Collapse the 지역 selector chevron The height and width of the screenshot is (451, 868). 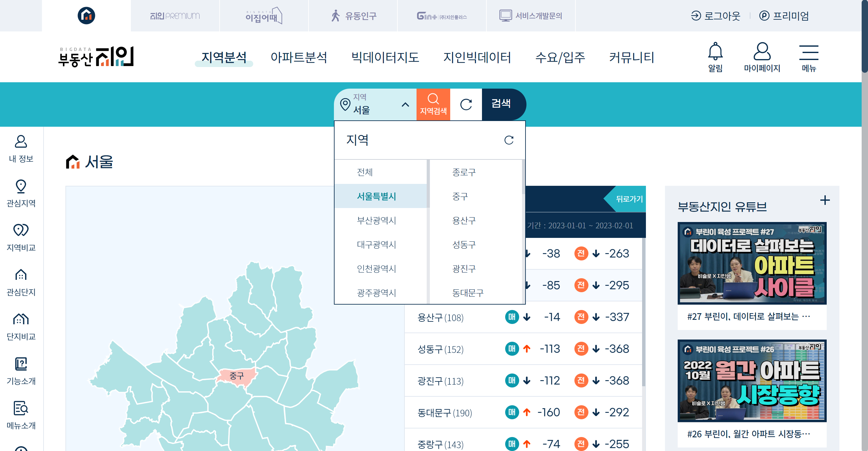click(x=405, y=104)
